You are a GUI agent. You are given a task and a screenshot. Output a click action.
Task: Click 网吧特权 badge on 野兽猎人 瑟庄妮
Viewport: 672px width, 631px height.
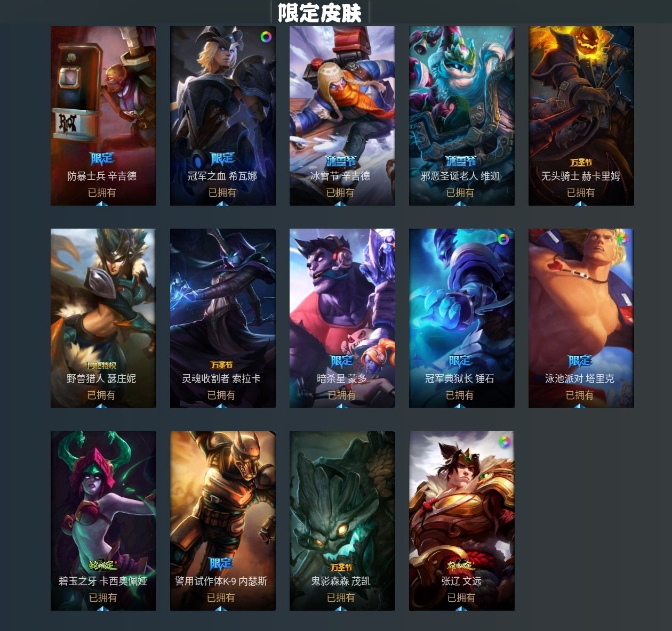101,365
